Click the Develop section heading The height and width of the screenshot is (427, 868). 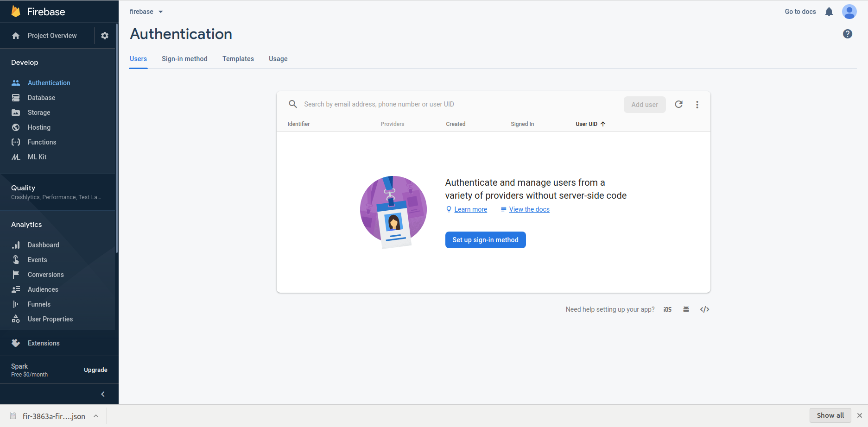[25, 63]
